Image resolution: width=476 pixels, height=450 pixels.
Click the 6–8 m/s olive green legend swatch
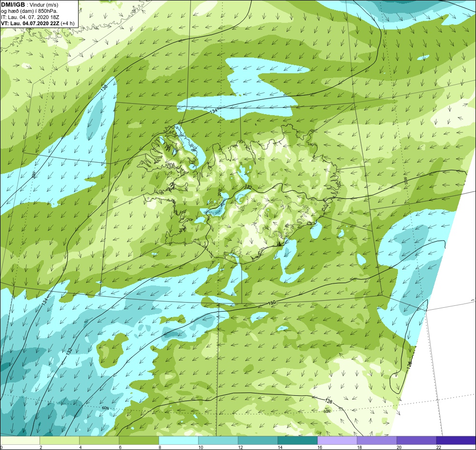point(139,440)
